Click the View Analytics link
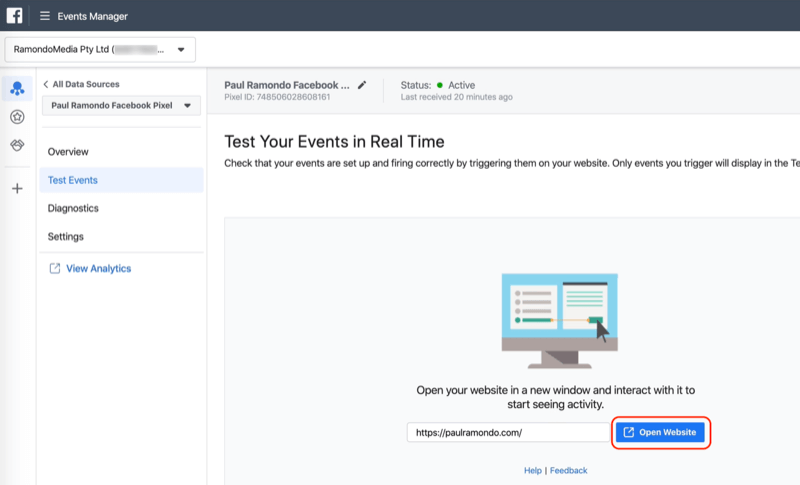The image size is (800, 485). (98, 268)
